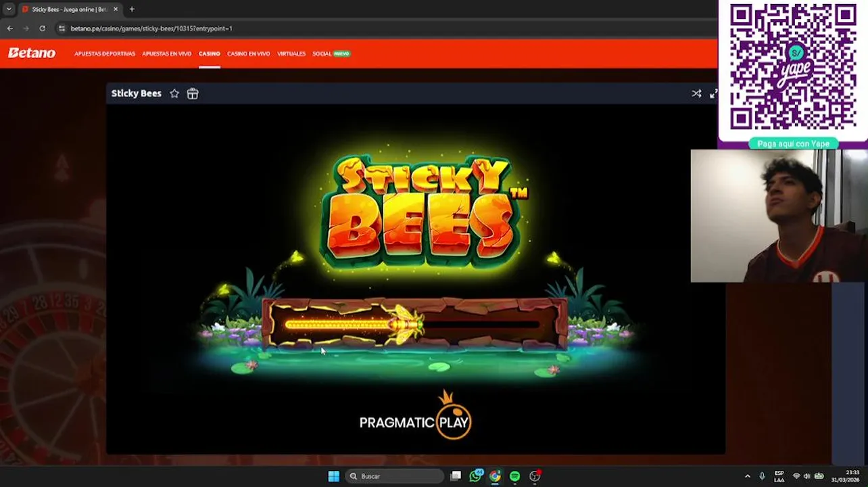
Task: Open Casino en Vivo section
Action: click(x=248, y=53)
